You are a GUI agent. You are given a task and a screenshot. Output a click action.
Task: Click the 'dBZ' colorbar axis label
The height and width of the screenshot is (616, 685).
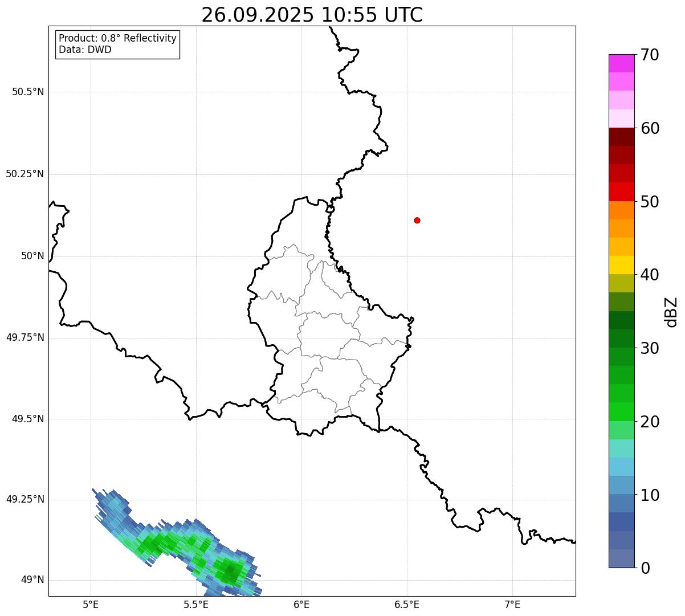pyautogui.click(x=671, y=312)
